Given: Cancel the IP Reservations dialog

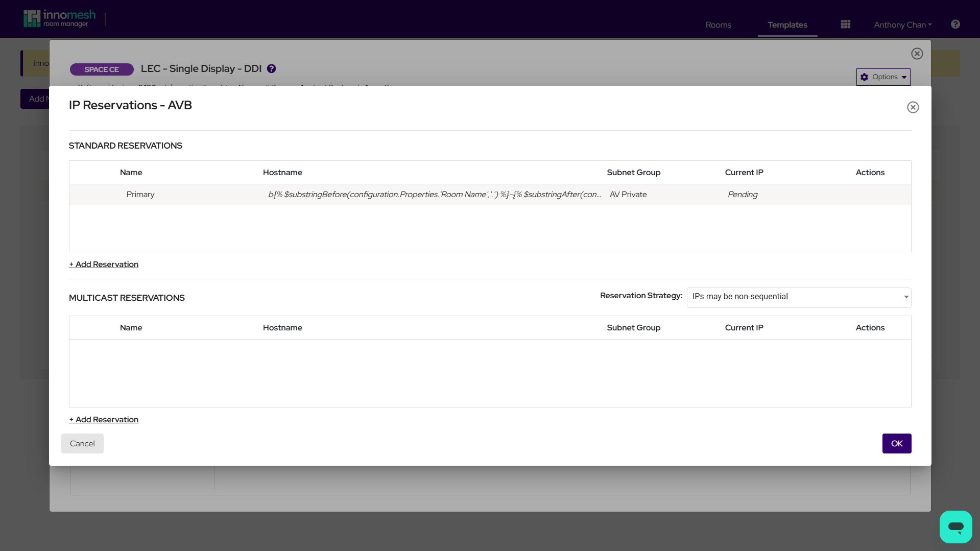Looking at the screenshot, I should 82,443.
